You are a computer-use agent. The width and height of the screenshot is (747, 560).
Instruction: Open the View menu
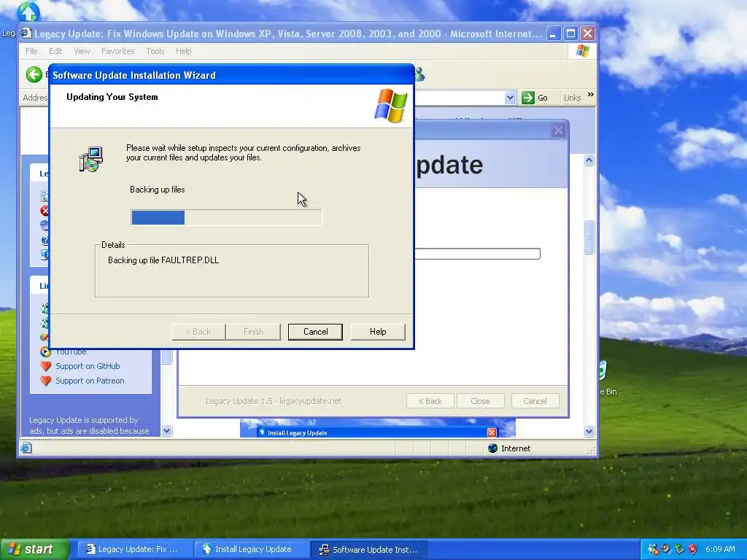(82, 51)
